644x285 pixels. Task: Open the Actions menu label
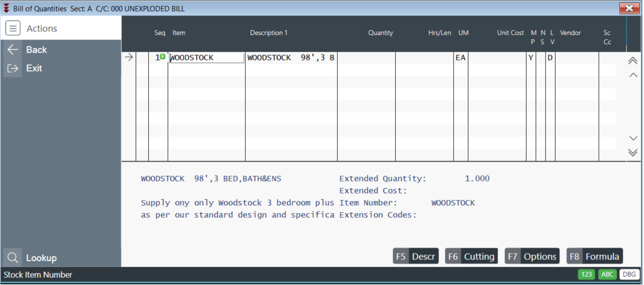click(x=42, y=28)
